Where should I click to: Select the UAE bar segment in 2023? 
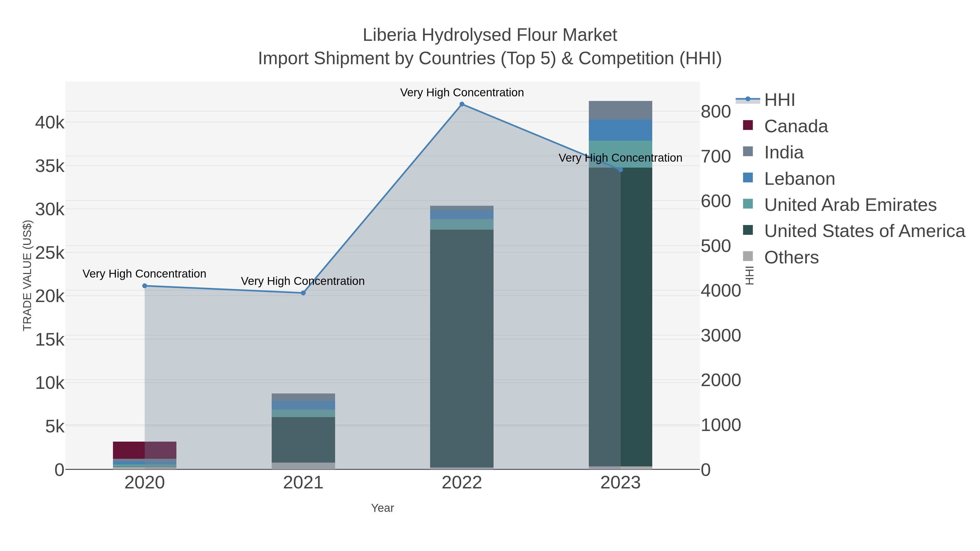620,154
